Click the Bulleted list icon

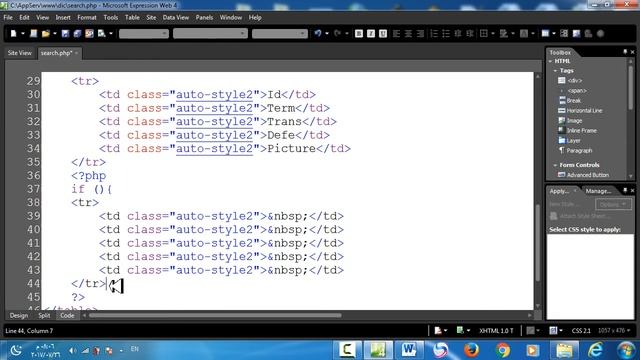446,33
